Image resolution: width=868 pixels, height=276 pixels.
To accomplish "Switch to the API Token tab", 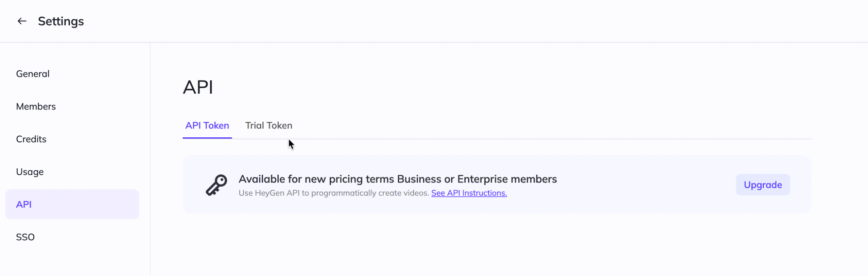I will tap(207, 125).
